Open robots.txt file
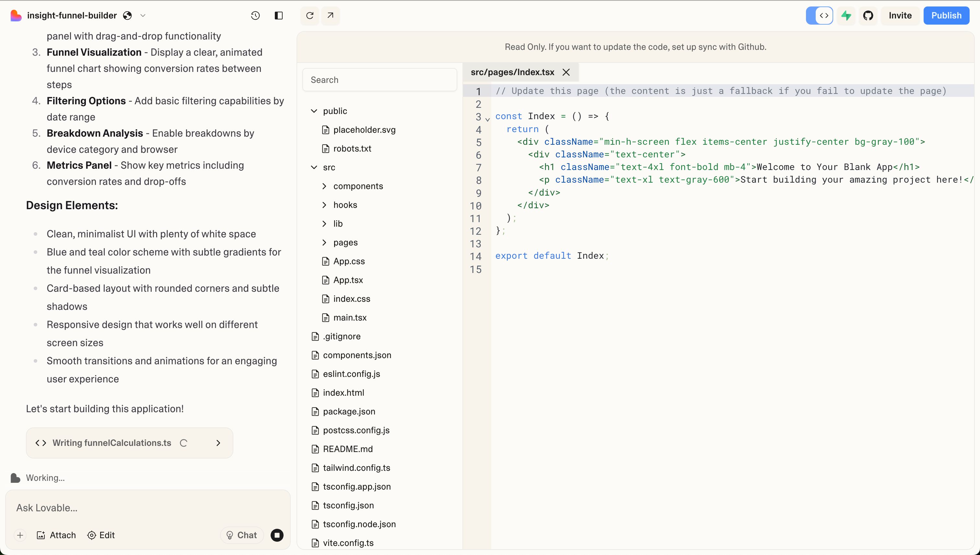980x555 pixels. coord(347,148)
